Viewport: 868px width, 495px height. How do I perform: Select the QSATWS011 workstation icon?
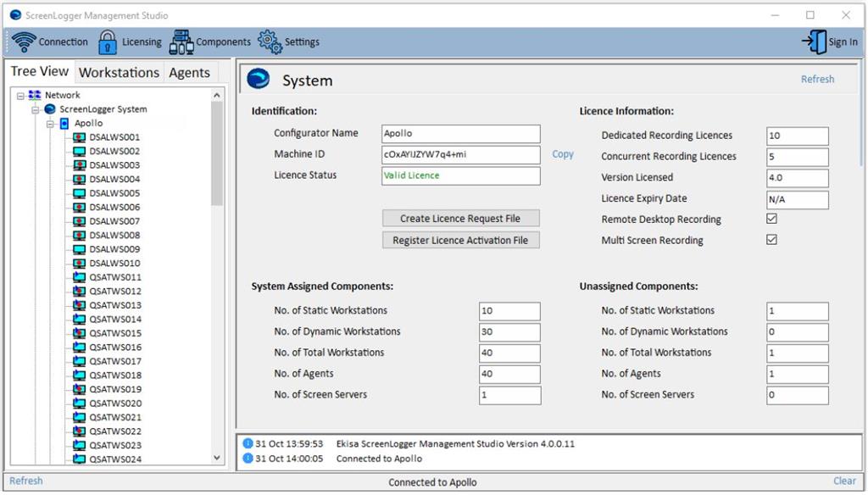[79, 277]
